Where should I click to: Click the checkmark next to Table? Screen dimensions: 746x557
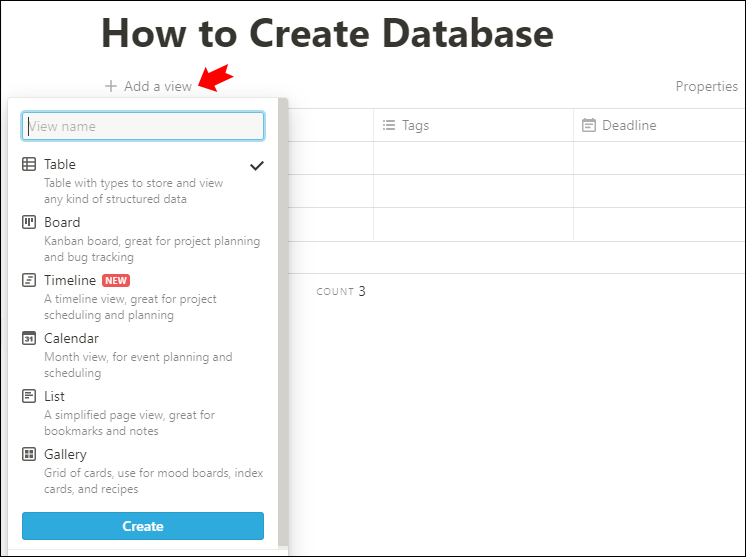pos(257,166)
